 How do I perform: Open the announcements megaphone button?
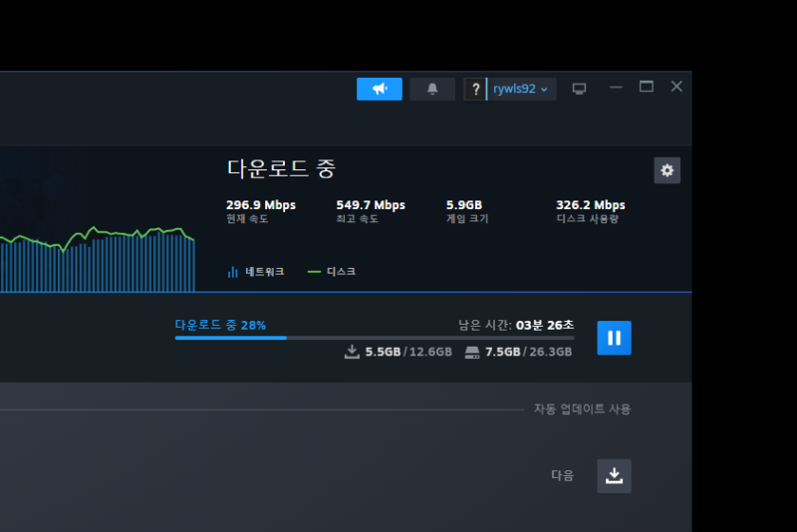click(x=380, y=89)
